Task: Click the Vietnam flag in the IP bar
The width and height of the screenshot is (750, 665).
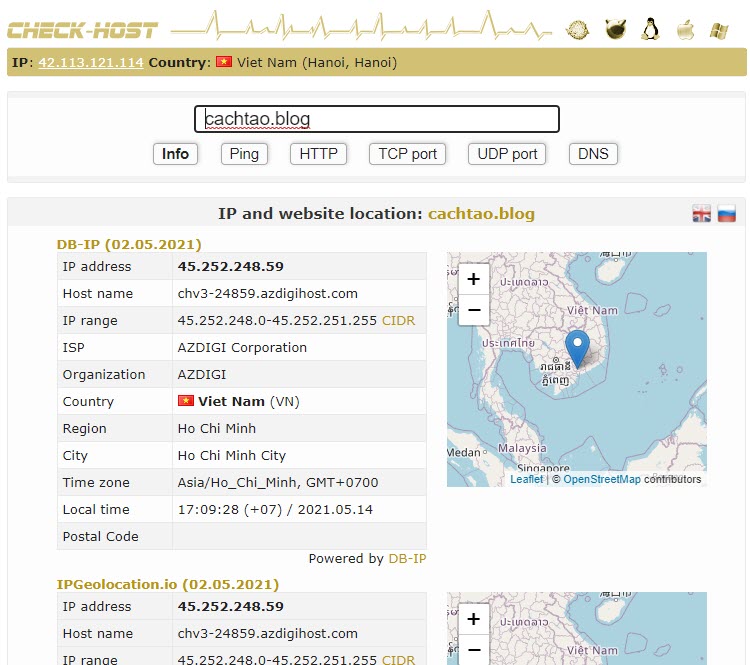Action: tap(224, 62)
